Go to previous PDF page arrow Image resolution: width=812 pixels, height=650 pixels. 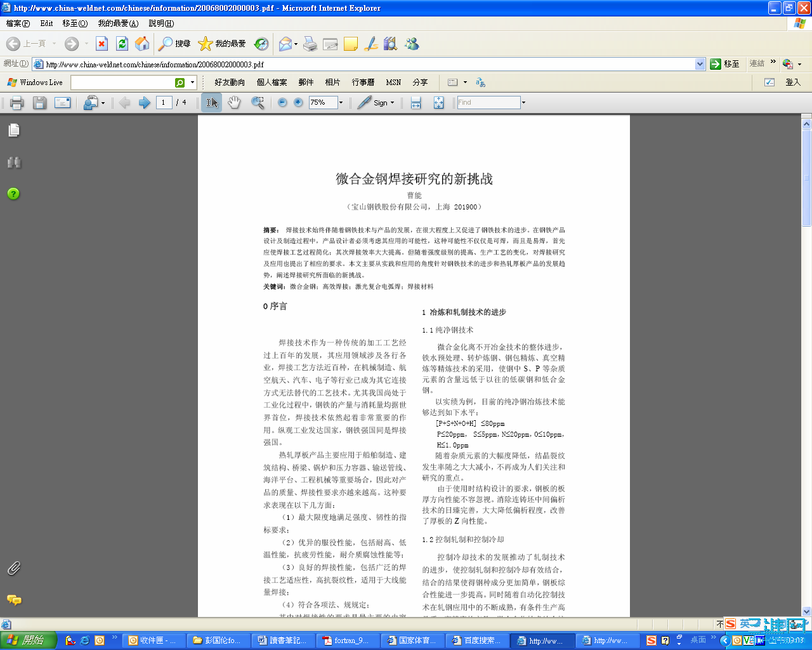125,102
